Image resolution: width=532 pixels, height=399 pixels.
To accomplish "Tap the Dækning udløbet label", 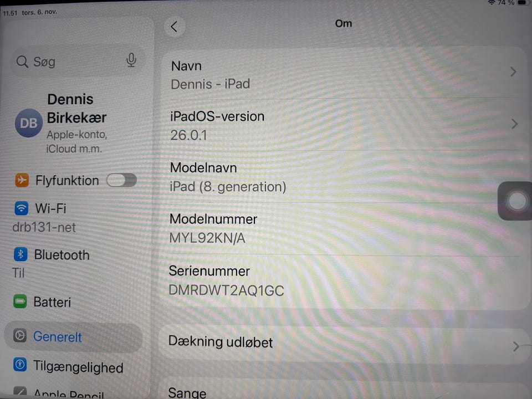I will [221, 342].
